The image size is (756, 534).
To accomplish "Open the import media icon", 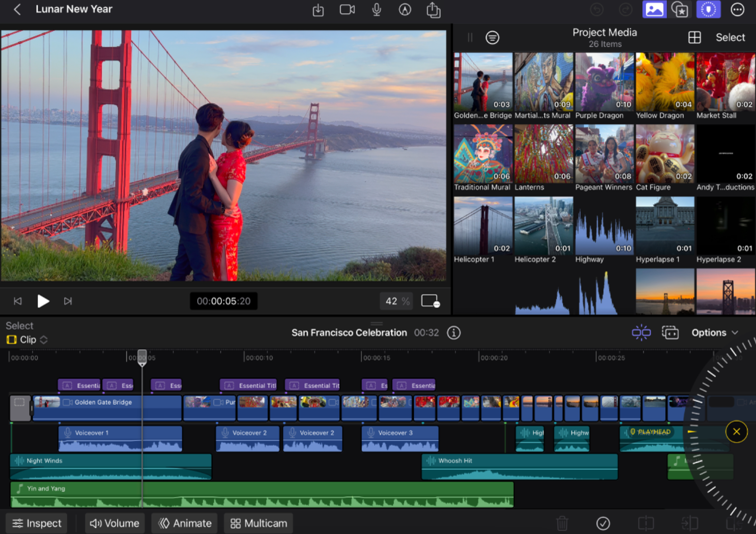I will tap(318, 9).
